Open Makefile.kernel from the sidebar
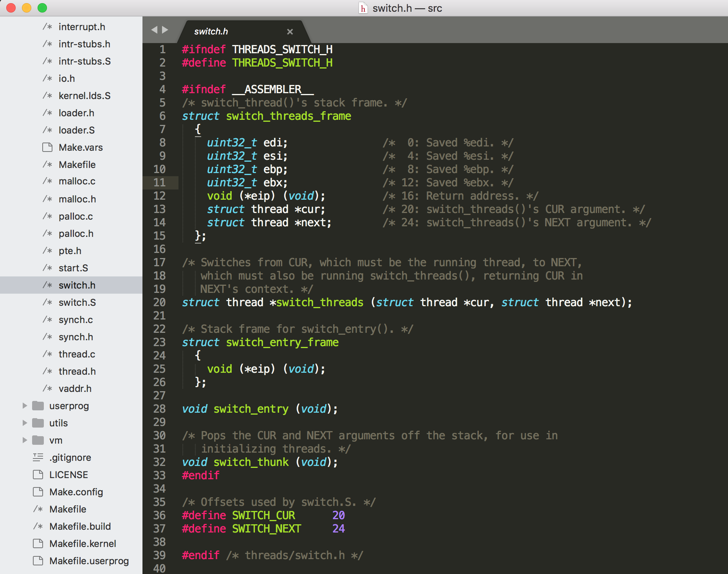728x574 pixels. (x=83, y=543)
